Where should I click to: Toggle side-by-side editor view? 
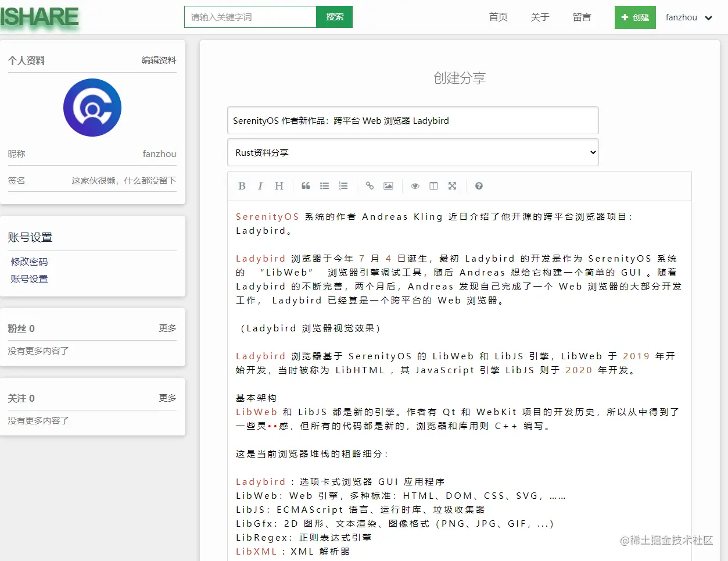tap(433, 186)
